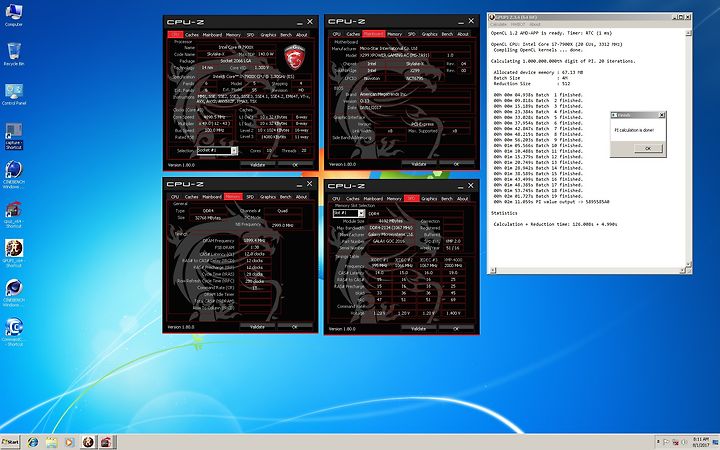
Task: Open Windows Media Player from the taskbar
Action: click(69, 442)
